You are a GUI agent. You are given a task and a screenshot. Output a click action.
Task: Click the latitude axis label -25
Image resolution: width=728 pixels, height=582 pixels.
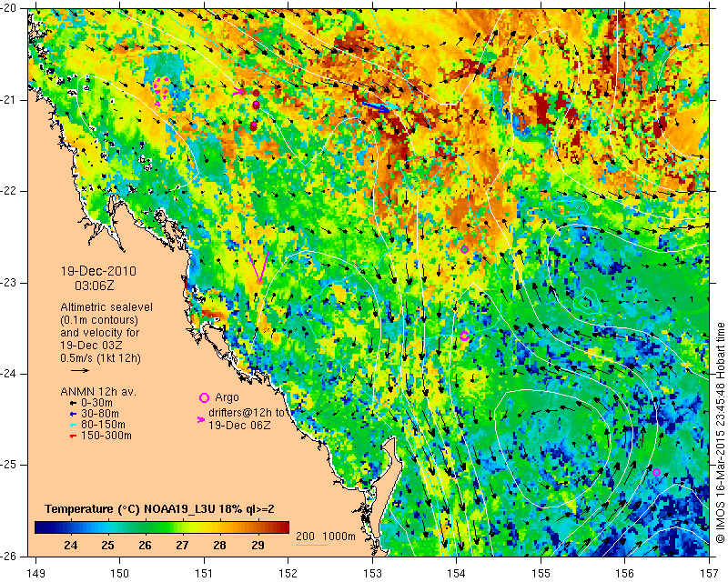9,465
